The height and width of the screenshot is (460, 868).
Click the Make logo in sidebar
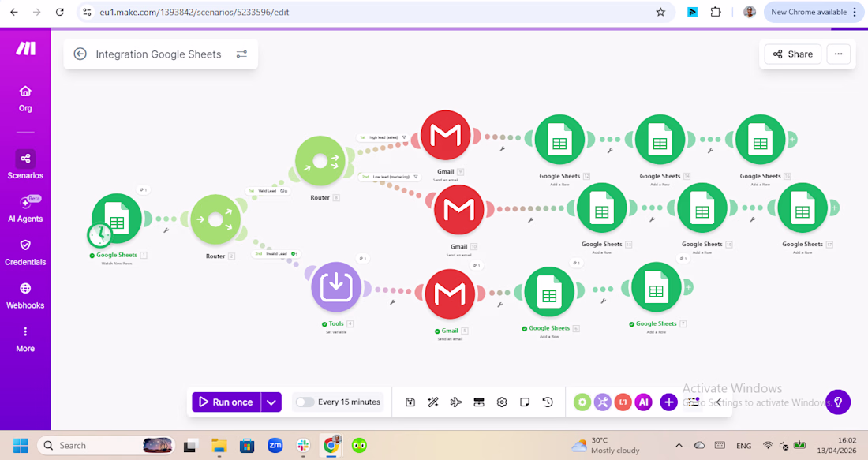[25, 48]
